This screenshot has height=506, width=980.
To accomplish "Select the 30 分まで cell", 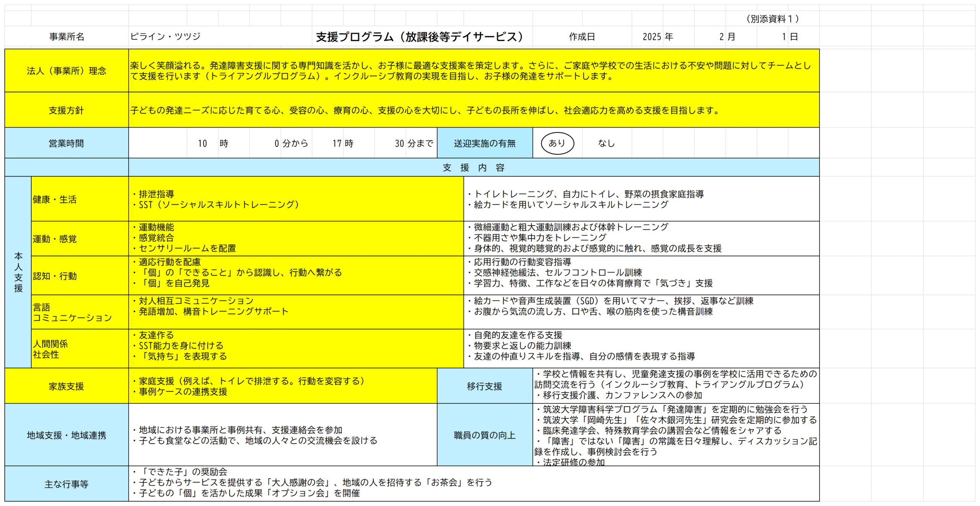I will coord(414,143).
